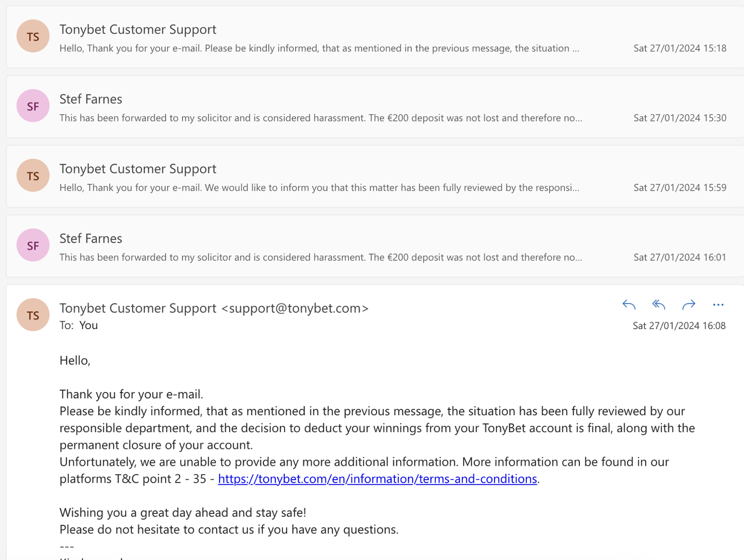Expand Stef Farnes message from 16:01

pos(91,239)
